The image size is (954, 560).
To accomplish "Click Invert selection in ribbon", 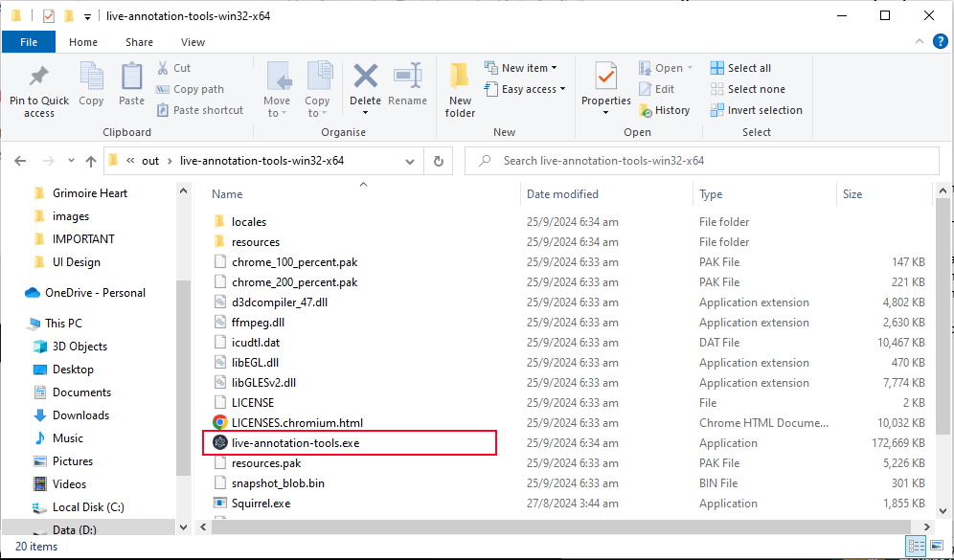I will 757,110.
